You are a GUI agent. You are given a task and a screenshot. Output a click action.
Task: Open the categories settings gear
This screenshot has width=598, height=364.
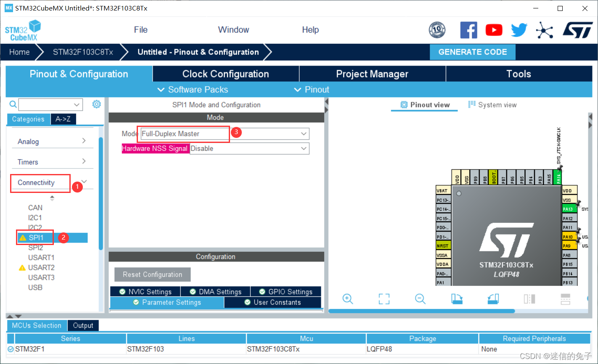[x=97, y=104]
